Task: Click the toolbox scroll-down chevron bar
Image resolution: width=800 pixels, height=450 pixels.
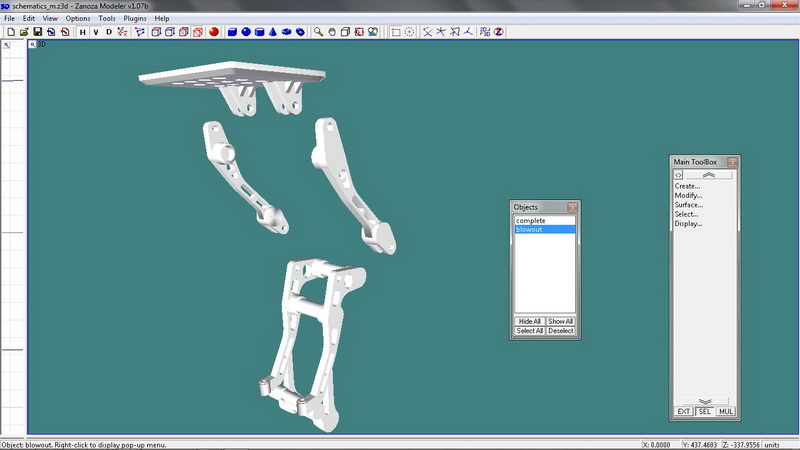Action: [704, 401]
